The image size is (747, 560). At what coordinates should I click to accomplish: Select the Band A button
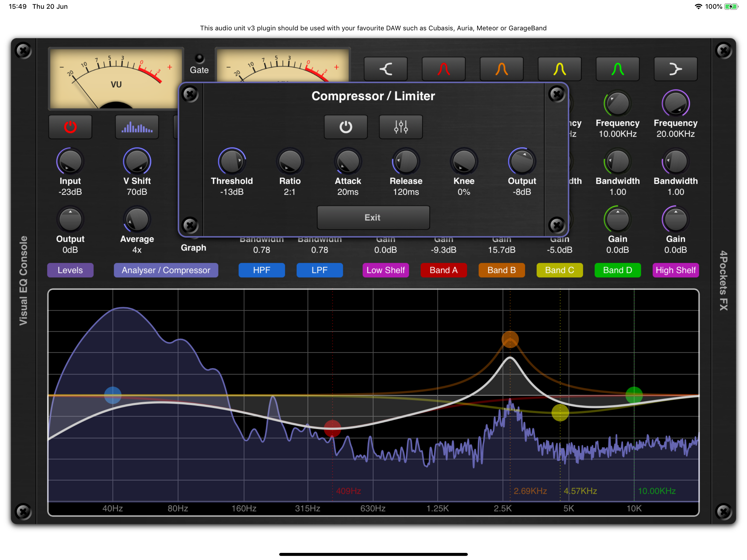coord(444,270)
